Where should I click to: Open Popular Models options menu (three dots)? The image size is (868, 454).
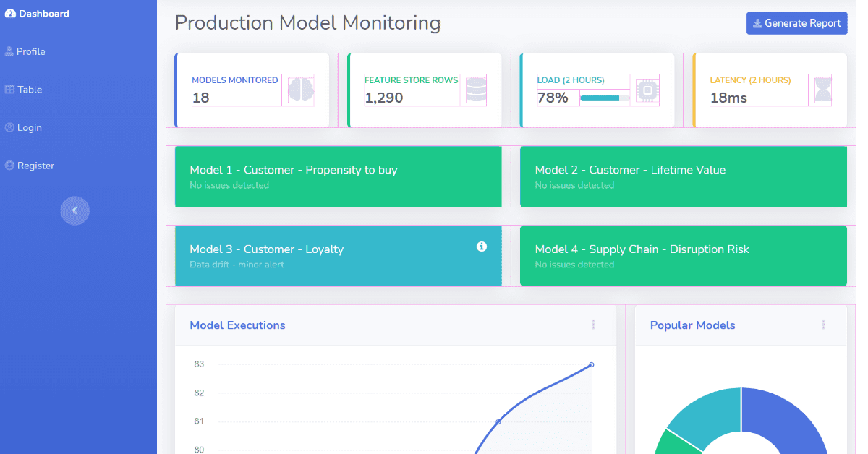tap(823, 325)
